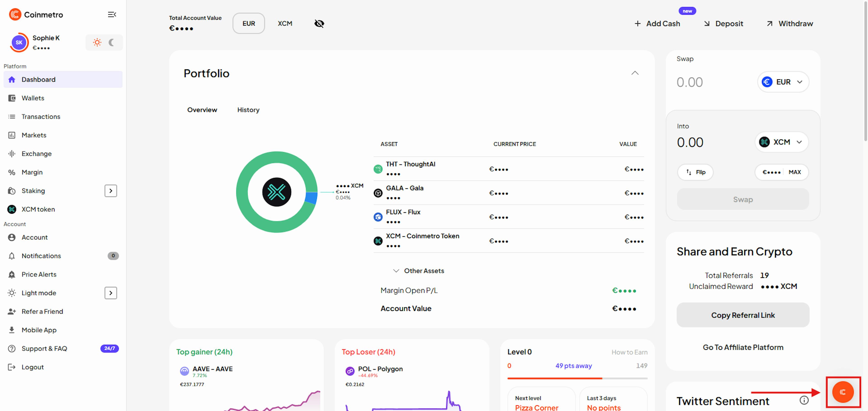Switch to the History tab
This screenshot has height=411, width=868.
click(248, 110)
